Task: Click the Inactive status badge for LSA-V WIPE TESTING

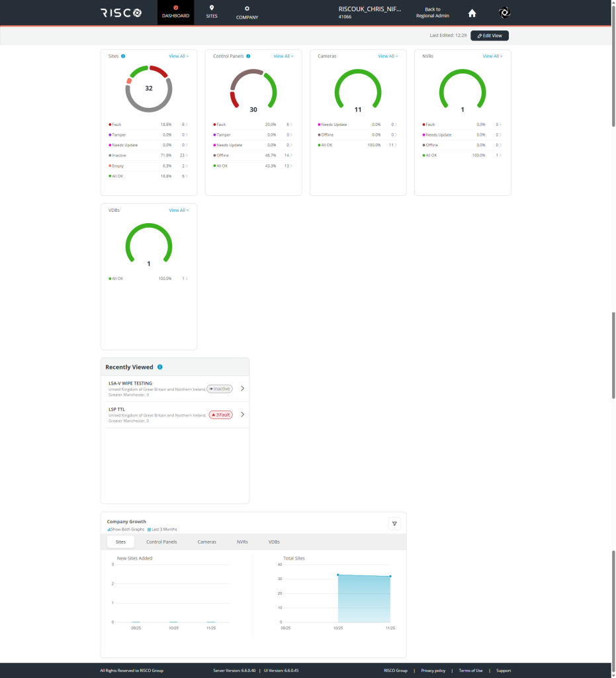Action: [x=219, y=389]
